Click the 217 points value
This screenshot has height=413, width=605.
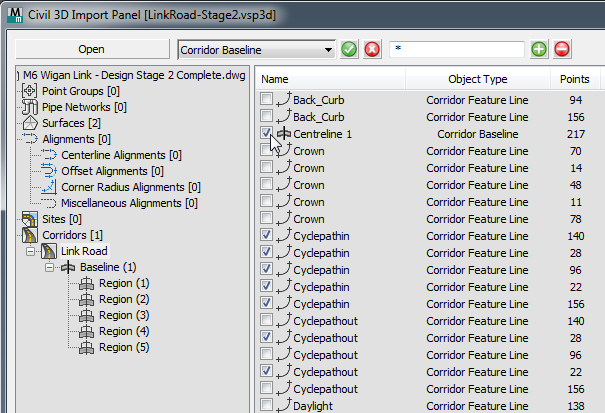pos(576,134)
